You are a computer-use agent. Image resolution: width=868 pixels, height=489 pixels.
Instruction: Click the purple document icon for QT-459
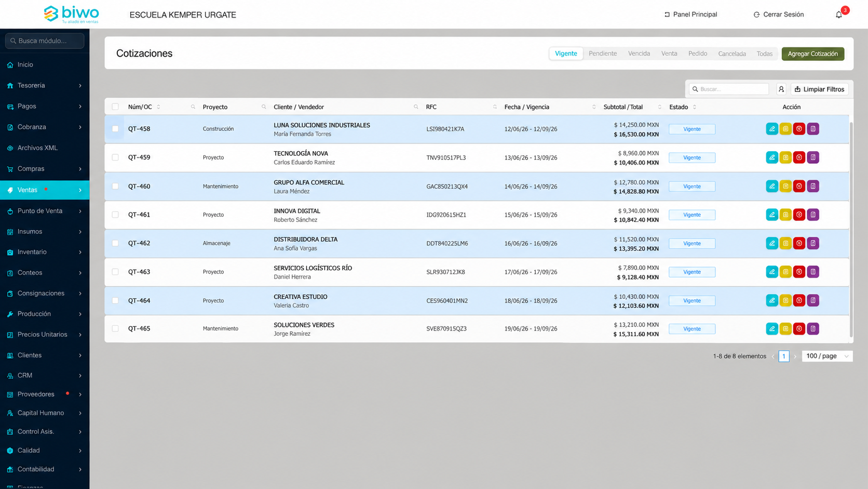(813, 157)
